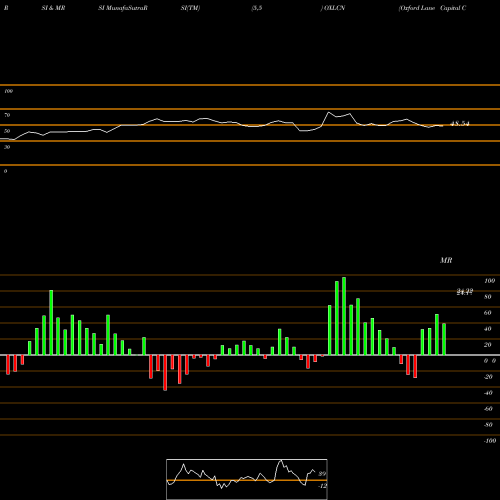500x500 pixels.
Task: Click the MR right axis label 80
Action: tap(488, 297)
